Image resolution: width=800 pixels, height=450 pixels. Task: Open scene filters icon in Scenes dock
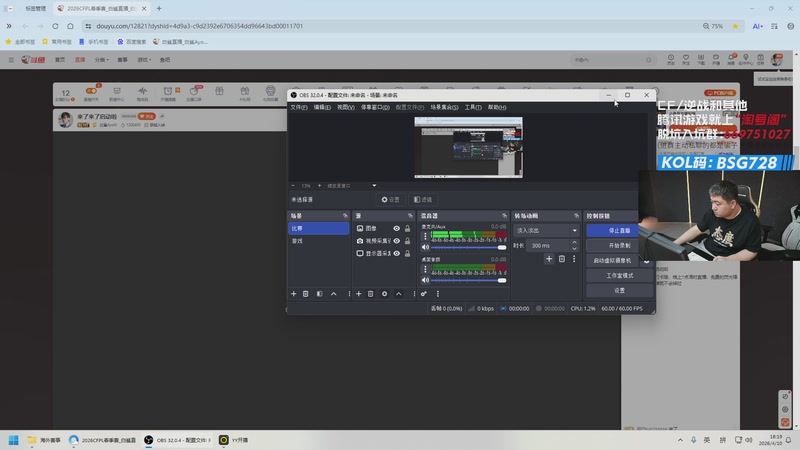coord(319,294)
